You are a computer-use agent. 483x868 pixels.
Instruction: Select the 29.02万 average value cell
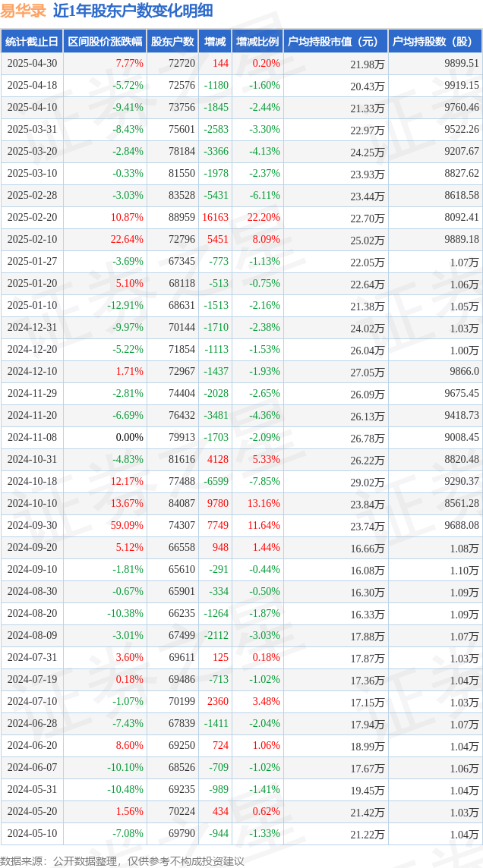[368, 482]
